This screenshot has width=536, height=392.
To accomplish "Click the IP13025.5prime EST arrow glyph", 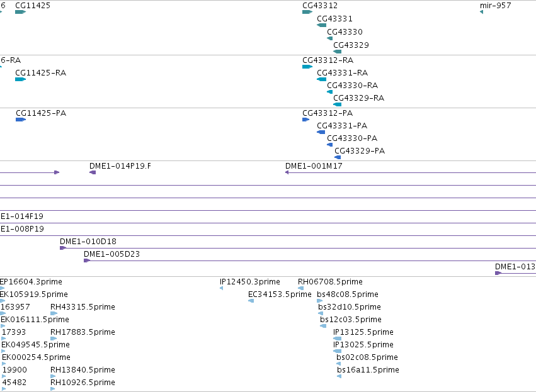I will (338, 351).
